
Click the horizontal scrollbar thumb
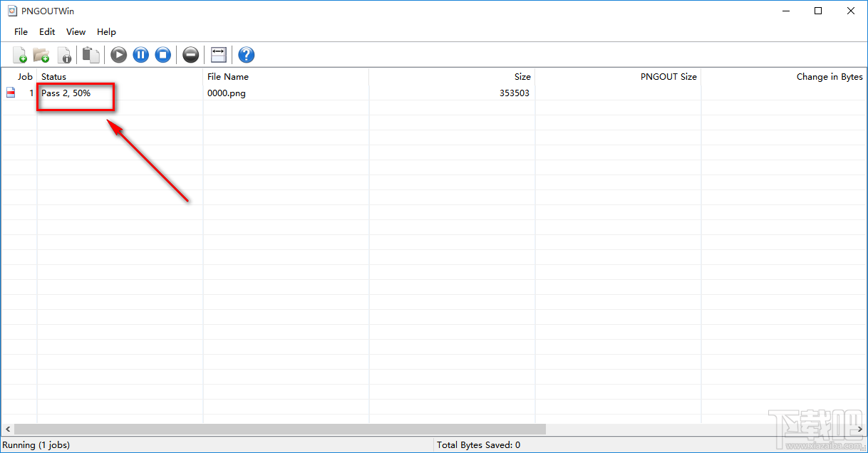point(279,429)
